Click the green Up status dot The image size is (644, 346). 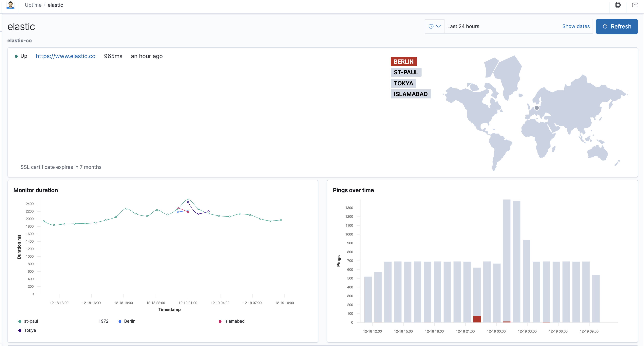16,57
